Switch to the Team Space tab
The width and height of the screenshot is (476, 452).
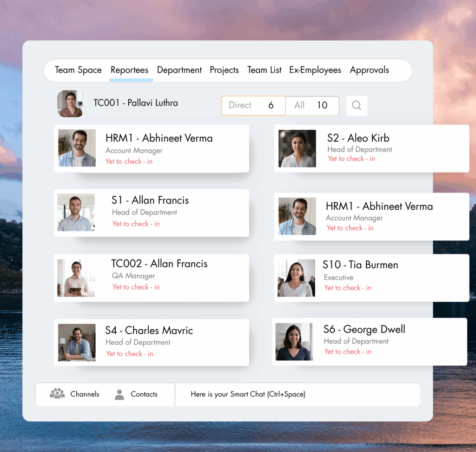(x=78, y=70)
